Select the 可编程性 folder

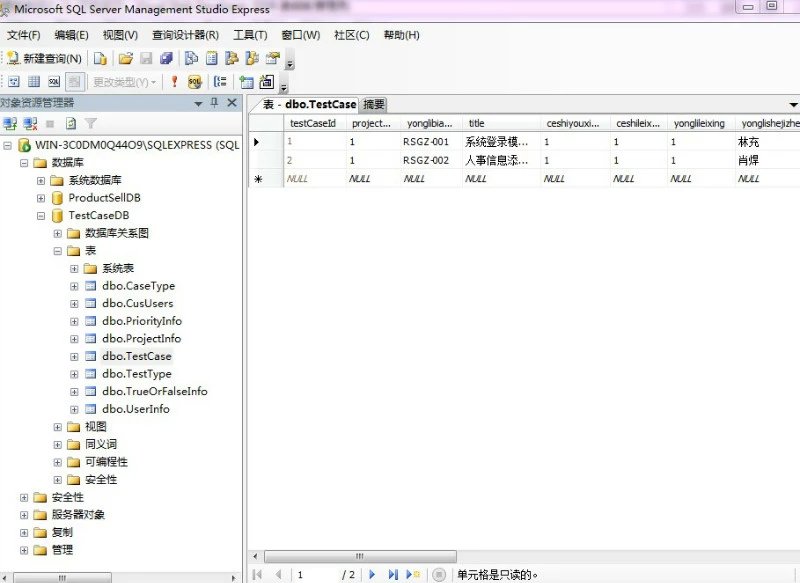pos(106,462)
